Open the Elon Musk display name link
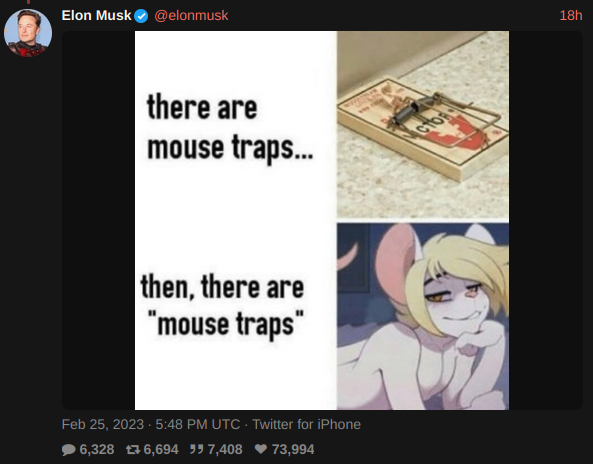 [96, 16]
